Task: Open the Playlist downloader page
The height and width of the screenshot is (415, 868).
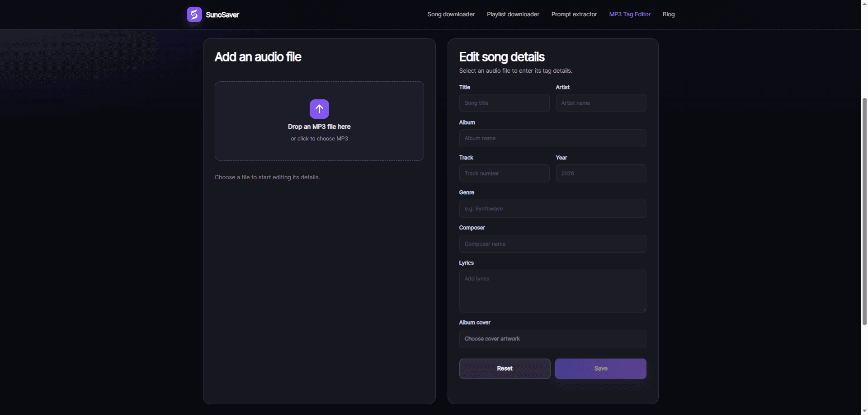Action: click(513, 14)
